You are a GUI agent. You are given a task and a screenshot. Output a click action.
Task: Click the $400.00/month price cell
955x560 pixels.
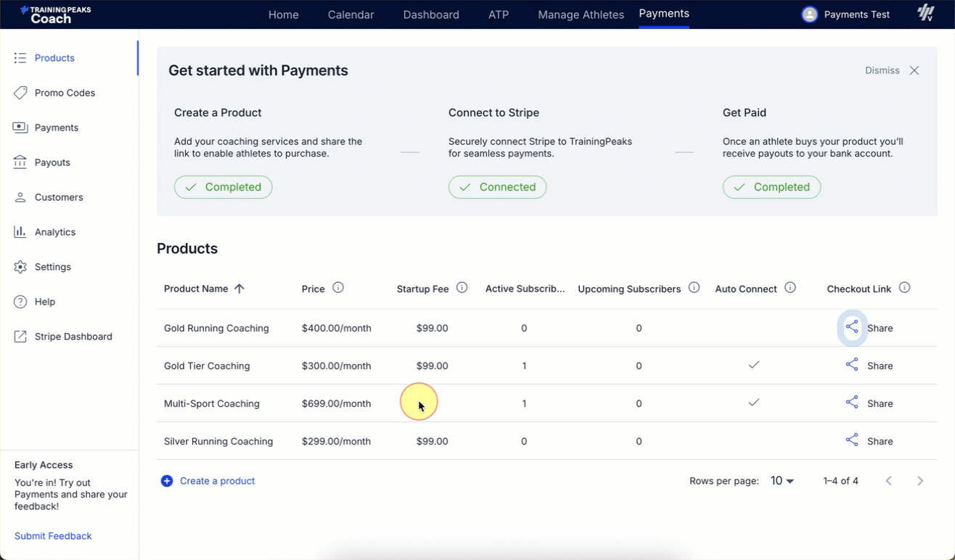click(x=337, y=328)
